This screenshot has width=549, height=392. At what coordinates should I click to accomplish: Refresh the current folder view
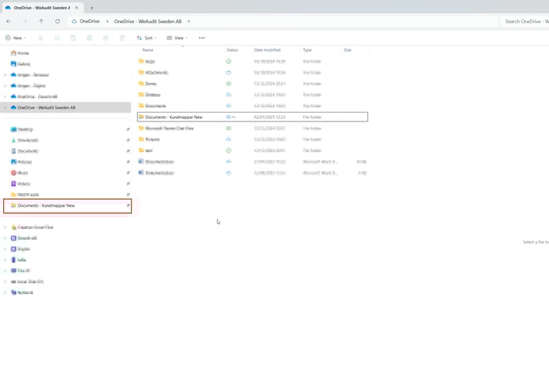tap(57, 22)
